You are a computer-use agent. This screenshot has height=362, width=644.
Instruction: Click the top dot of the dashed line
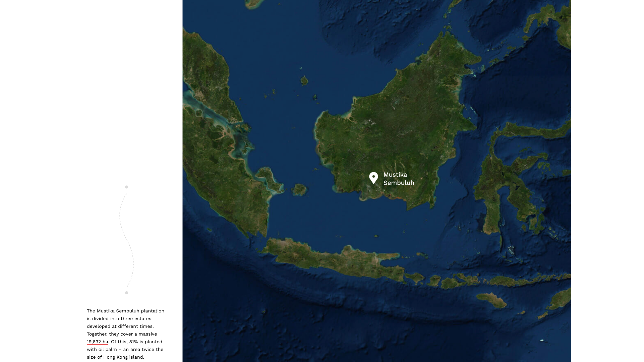(x=126, y=187)
